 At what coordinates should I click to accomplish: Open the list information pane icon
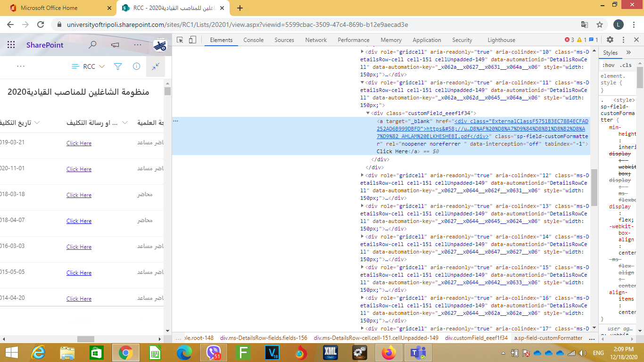[x=137, y=66]
